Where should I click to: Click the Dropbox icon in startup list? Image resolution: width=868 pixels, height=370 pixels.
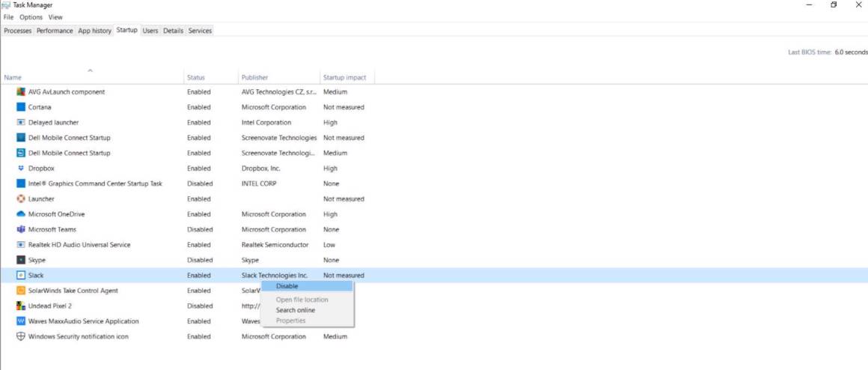(21, 169)
